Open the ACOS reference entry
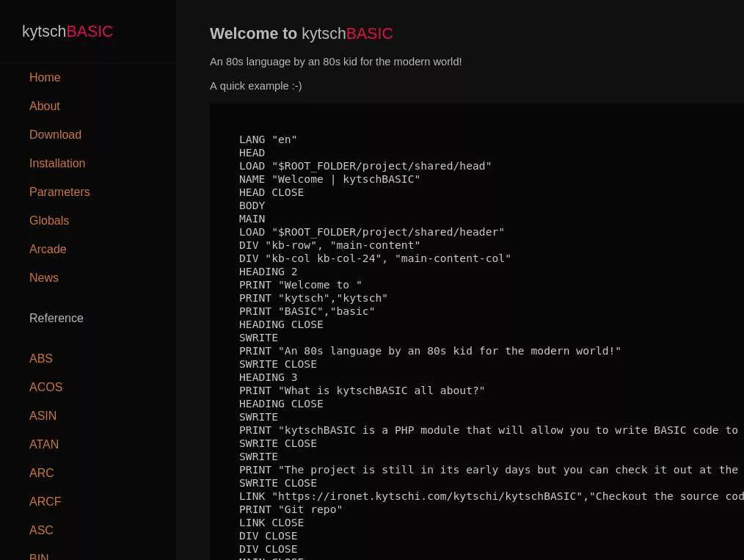This screenshot has height=560, width=744. [x=45, y=387]
